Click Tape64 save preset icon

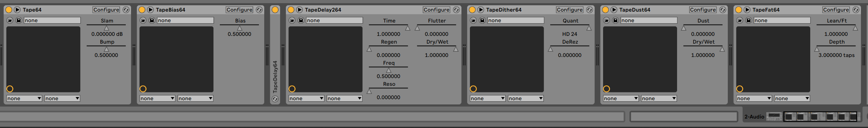tap(19, 20)
